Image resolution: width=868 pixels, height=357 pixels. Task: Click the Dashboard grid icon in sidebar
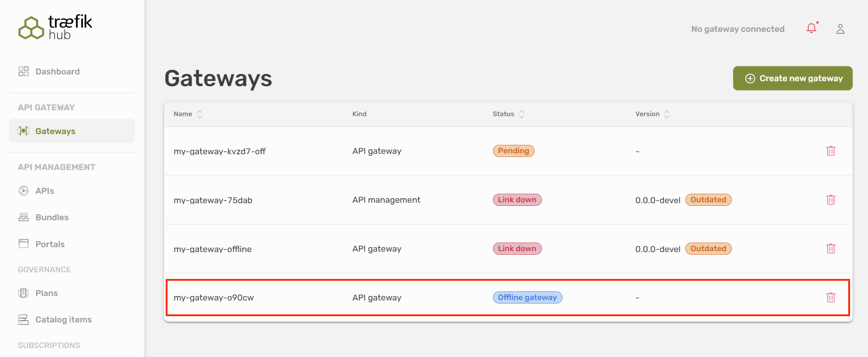point(23,71)
